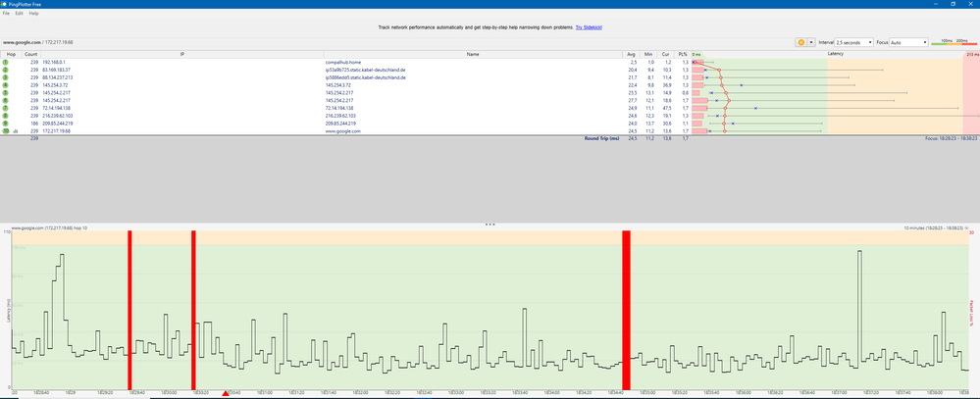Click hostname compalhub.home
This screenshot has height=399, width=980.
(341, 63)
